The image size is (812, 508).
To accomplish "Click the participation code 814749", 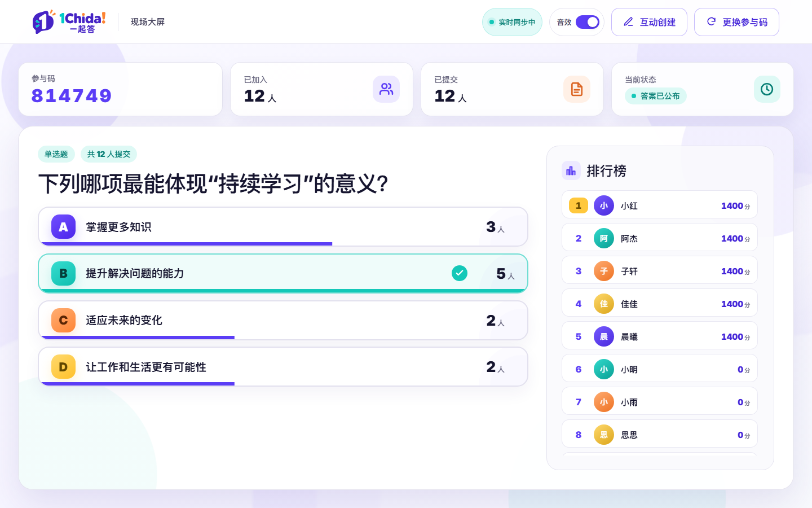I will point(72,96).
